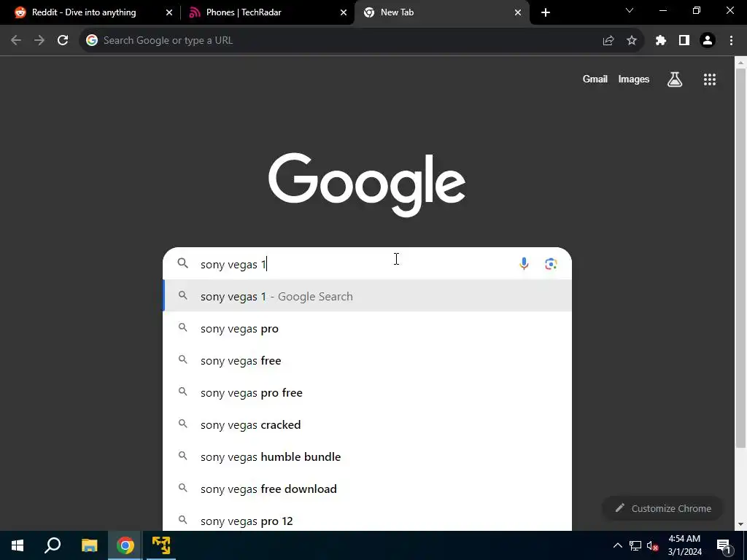Close the New Tab tab
The width and height of the screenshot is (747, 560).
click(x=518, y=12)
